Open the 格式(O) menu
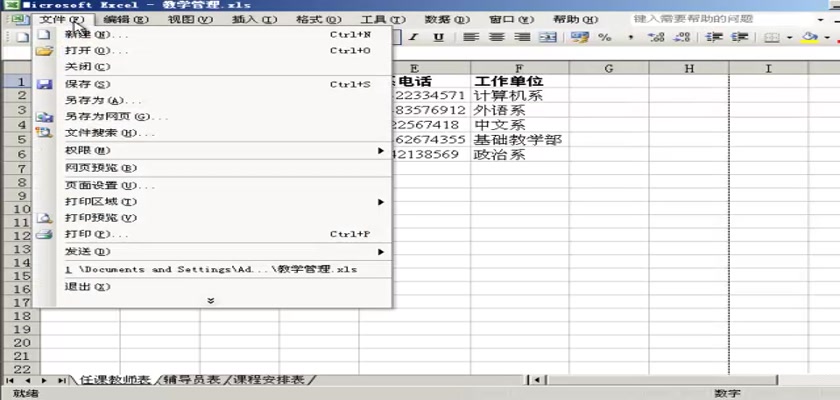Image resolution: width=840 pixels, height=400 pixels. tap(319, 19)
